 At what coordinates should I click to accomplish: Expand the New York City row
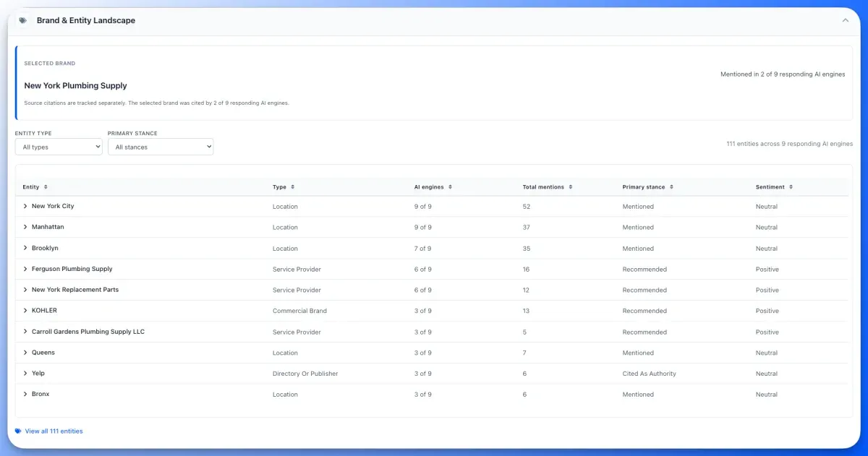click(25, 206)
